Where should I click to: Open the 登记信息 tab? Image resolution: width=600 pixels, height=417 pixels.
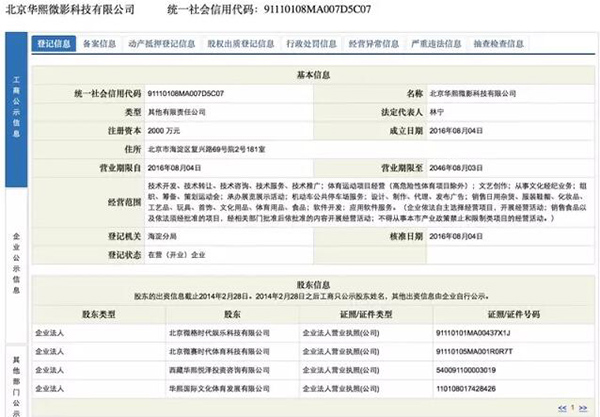tap(54, 44)
